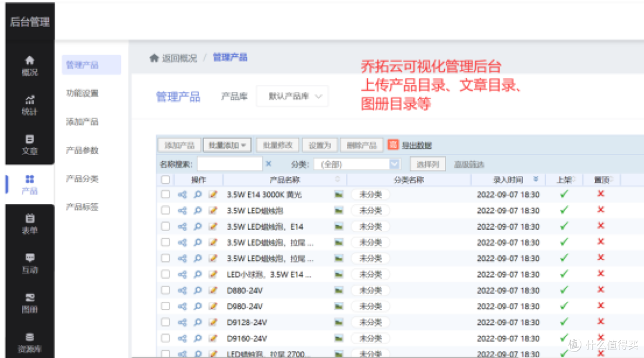Screen dimensions: 644x358
Task: Click image icon in D9160-24V row
Action: tap(339, 338)
